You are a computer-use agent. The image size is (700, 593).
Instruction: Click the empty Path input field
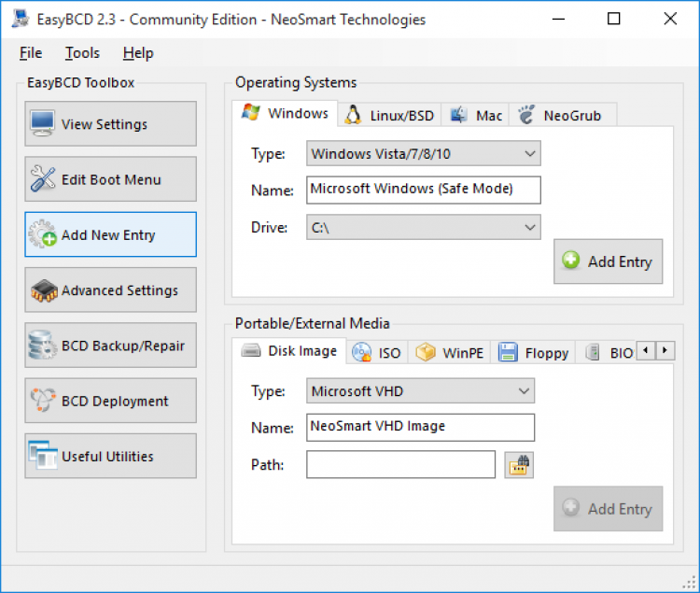400,464
